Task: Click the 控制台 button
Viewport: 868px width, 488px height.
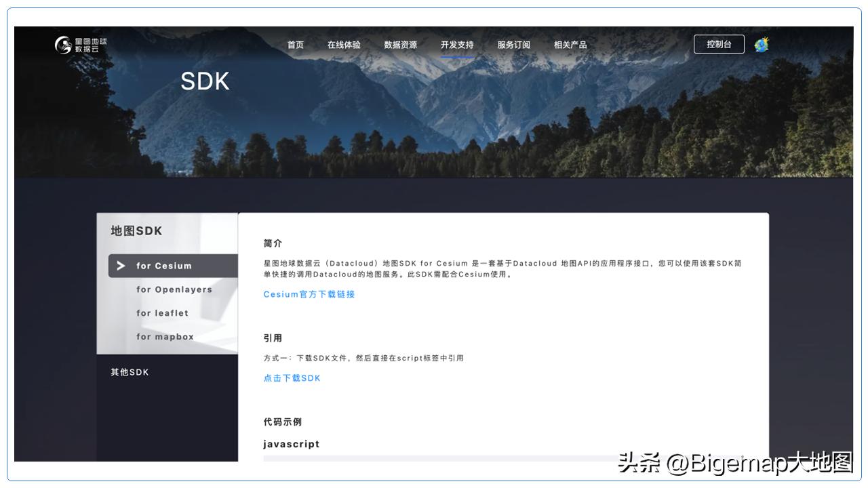Action: click(719, 43)
